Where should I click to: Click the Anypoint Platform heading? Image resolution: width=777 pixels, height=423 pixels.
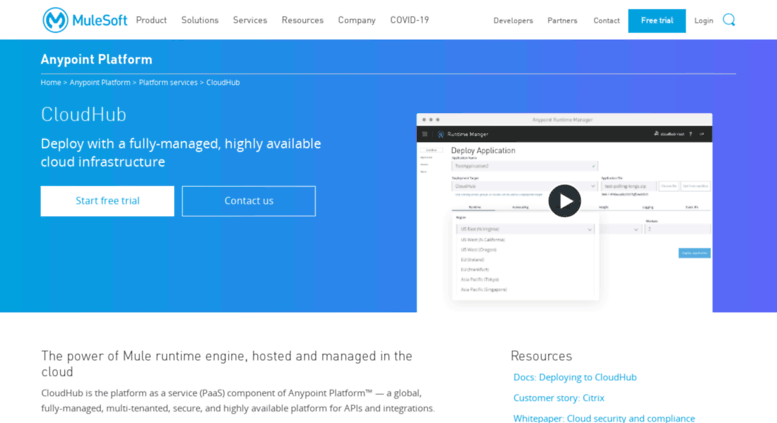click(x=97, y=59)
